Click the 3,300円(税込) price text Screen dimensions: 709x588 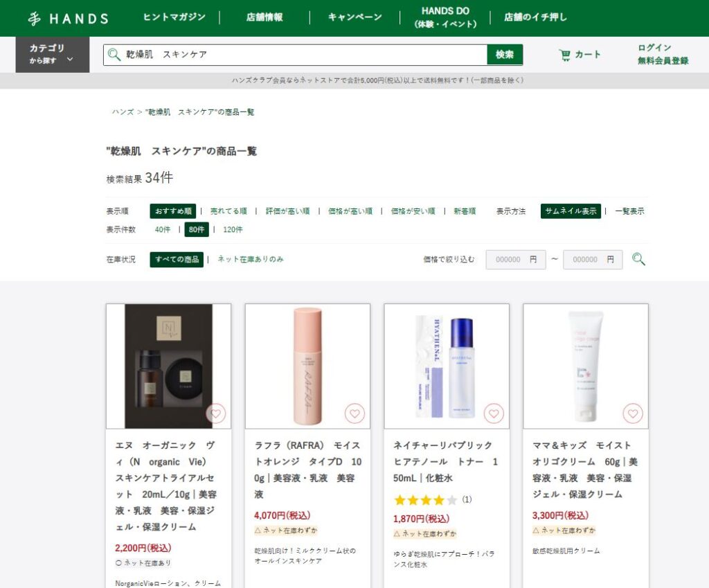coord(560,516)
